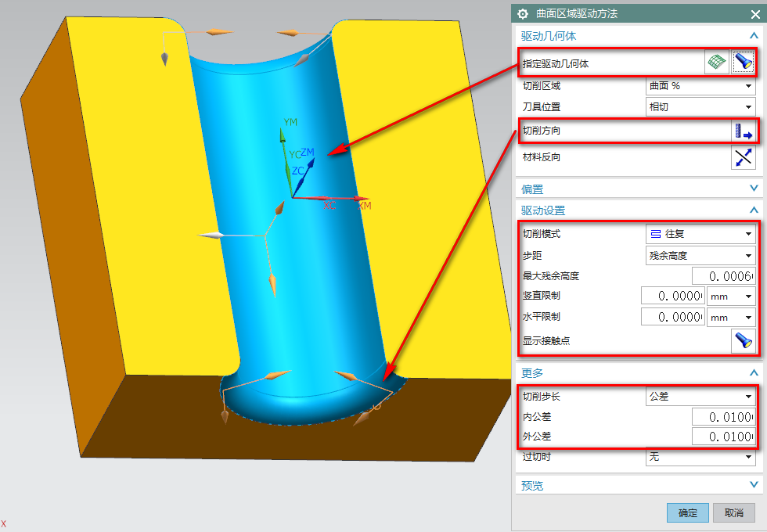Open the 刀具位置 dropdown showing 相切
Image resolution: width=767 pixels, height=532 pixels.
[x=699, y=106]
